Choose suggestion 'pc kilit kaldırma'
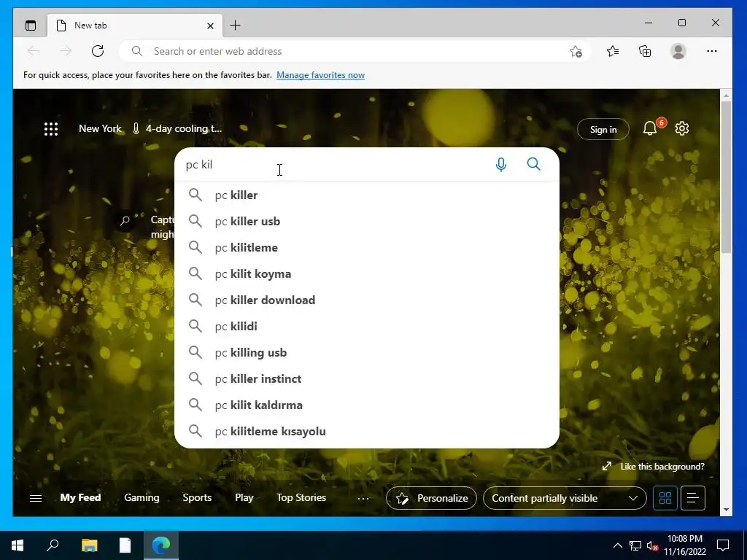The image size is (747, 560). [367, 405]
